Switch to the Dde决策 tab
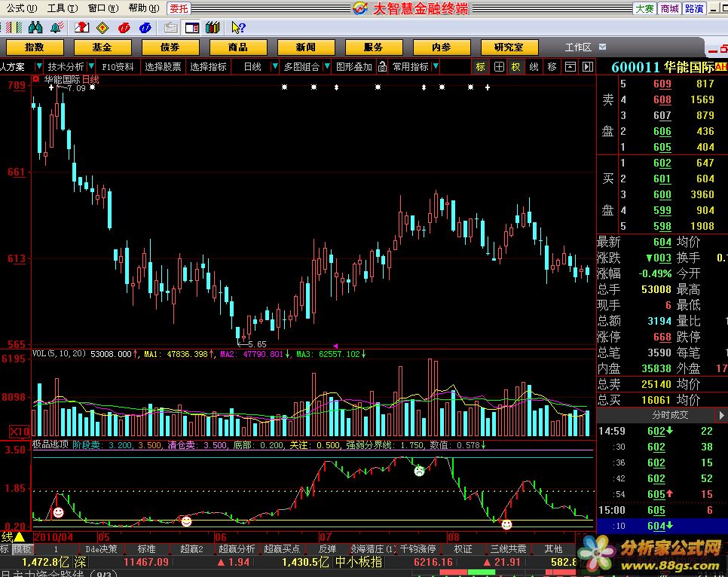This screenshot has height=577, width=728. click(101, 549)
